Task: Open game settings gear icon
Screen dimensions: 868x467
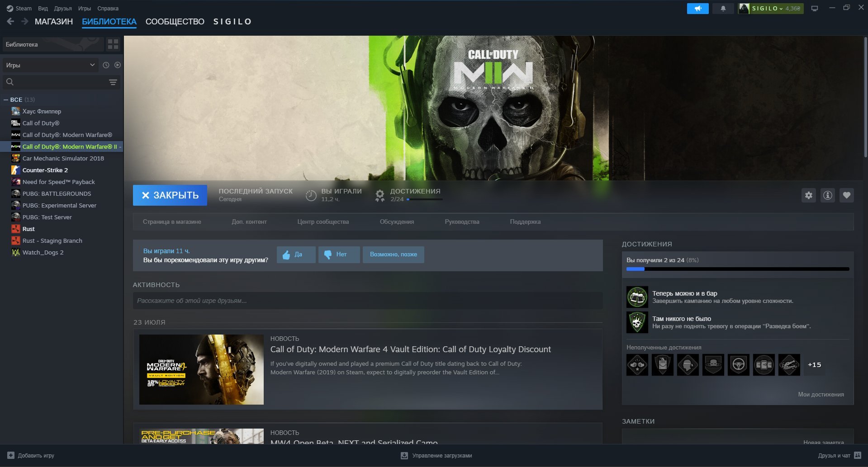Action: click(x=808, y=195)
